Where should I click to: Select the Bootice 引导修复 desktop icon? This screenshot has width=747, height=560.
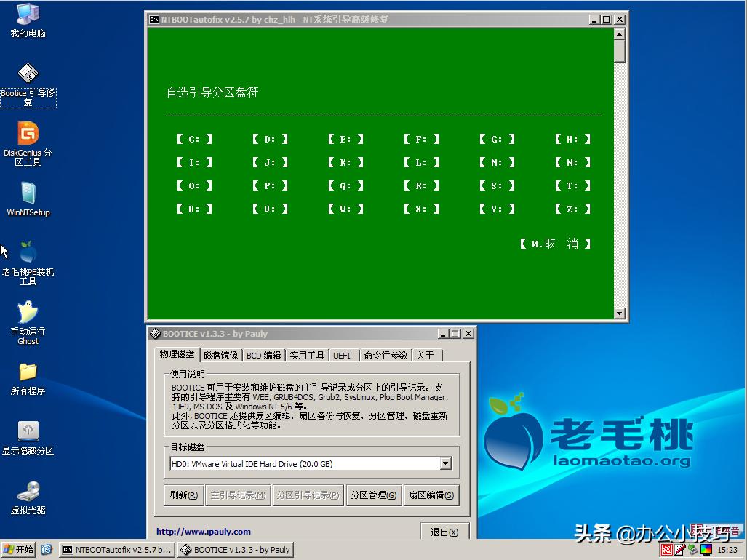pyautogui.click(x=28, y=85)
